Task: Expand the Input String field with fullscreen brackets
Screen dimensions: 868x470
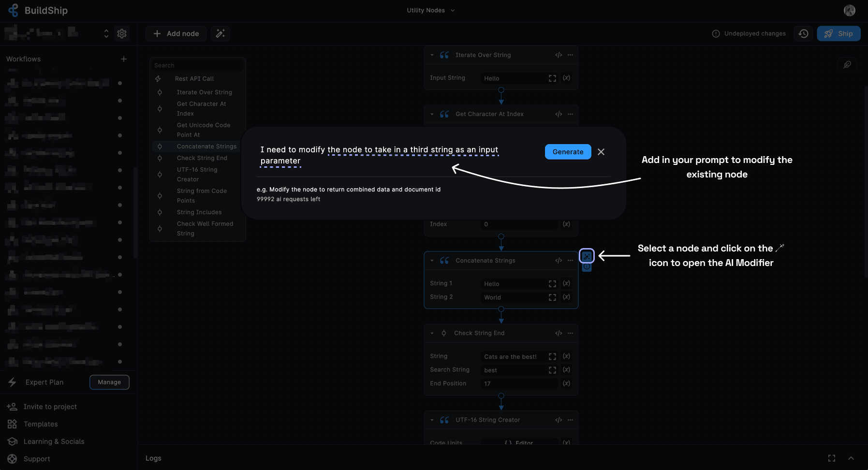Action: tap(552, 78)
